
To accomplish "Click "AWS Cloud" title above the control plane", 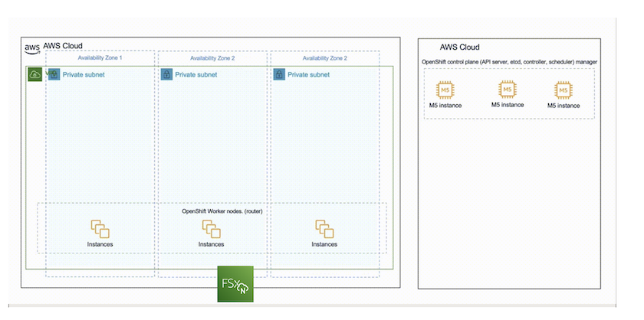I will point(459,47).
